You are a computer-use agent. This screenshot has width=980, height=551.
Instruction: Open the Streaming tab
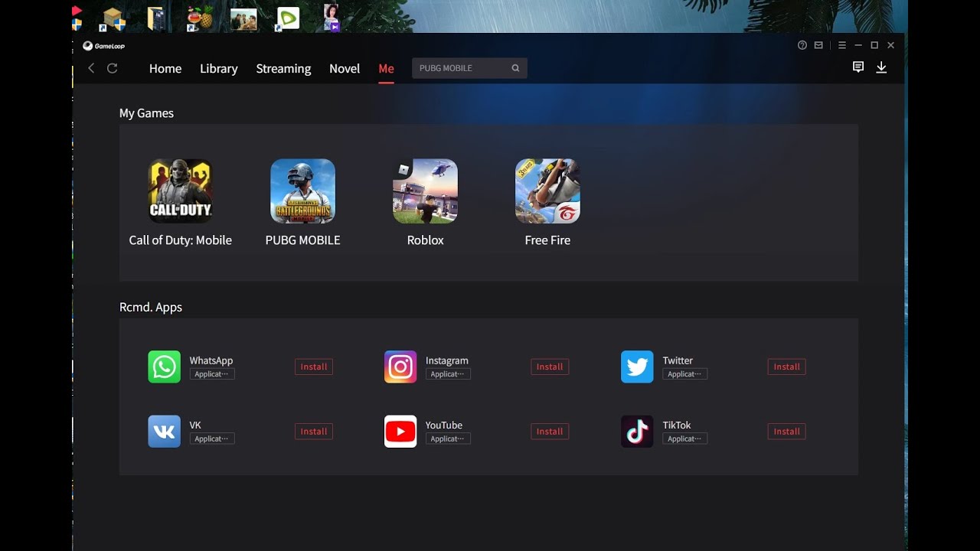pyautogui.click(x=283, y=68)
